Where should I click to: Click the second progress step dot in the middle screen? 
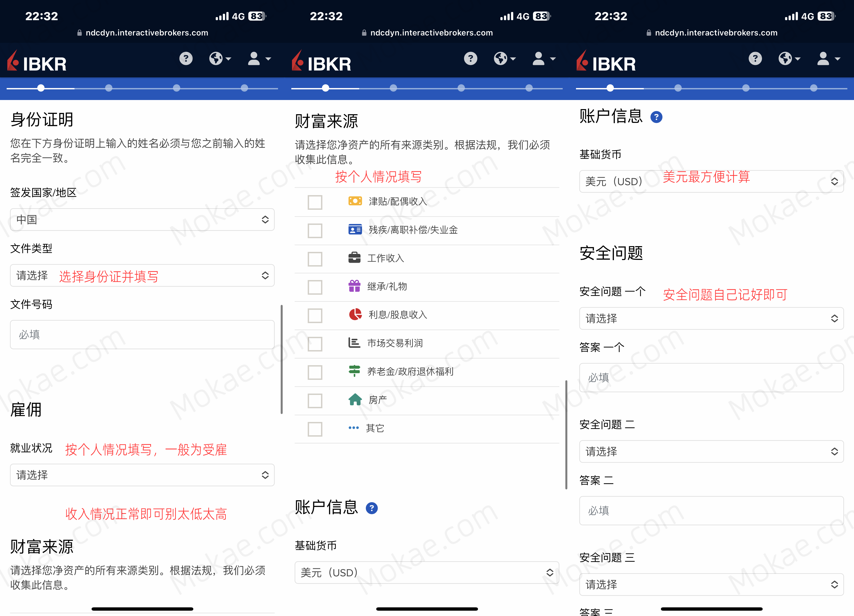(394, 88)
